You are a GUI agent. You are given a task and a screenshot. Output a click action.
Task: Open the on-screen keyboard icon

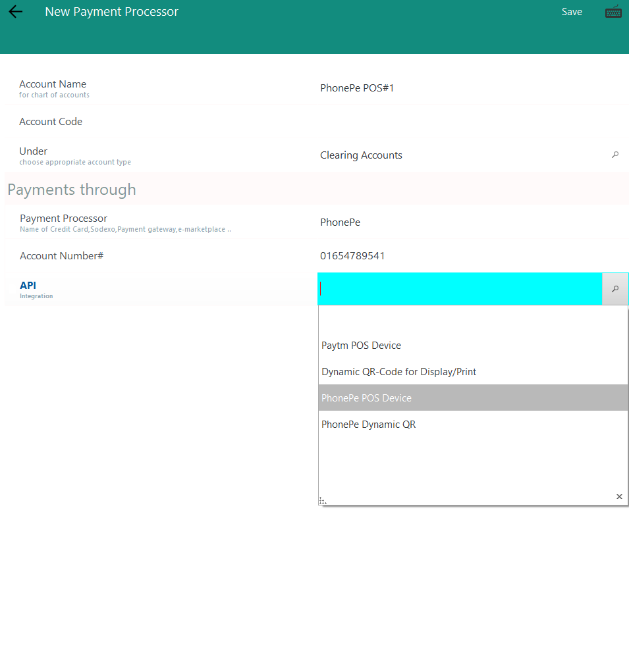pyautogui.click(x=613, y=12)
